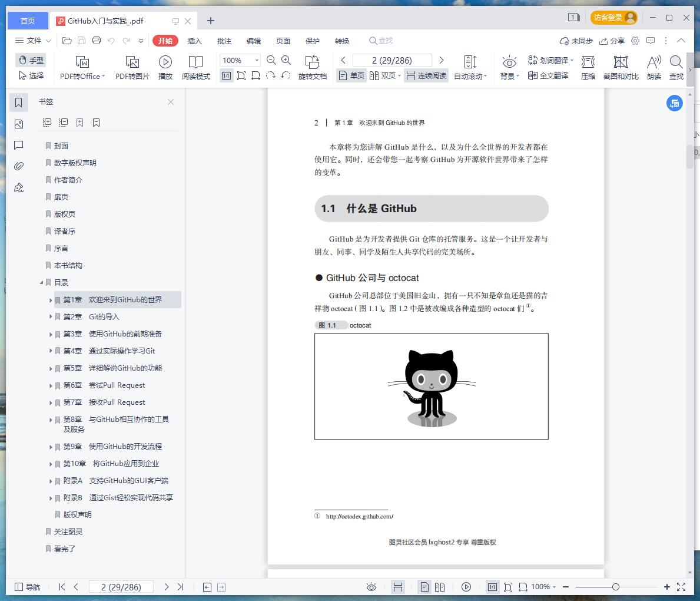Click the 分享 share button
This screenshot has height=601, width=700.
click(612, 41)
